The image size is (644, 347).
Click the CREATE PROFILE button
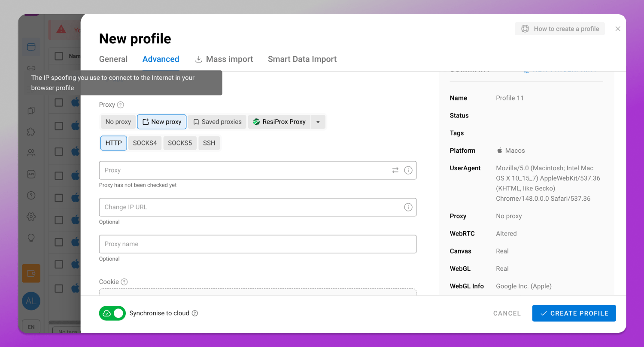coord(574,313)
